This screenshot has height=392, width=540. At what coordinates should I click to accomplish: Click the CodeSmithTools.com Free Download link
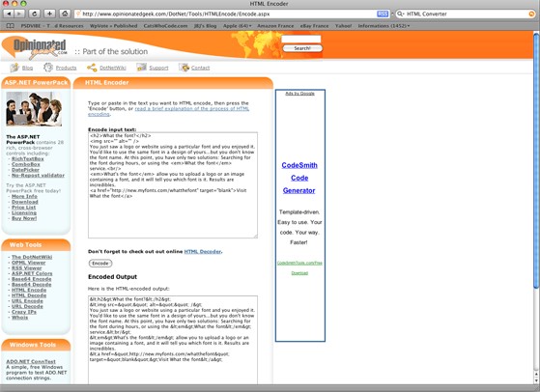click(299, 267)
